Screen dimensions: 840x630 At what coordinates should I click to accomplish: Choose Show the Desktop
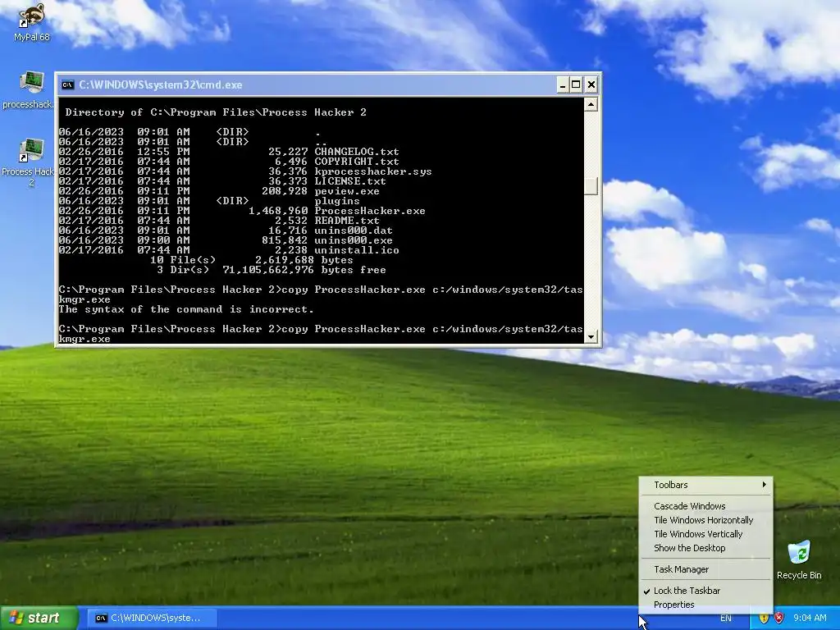tap(706, 548)
